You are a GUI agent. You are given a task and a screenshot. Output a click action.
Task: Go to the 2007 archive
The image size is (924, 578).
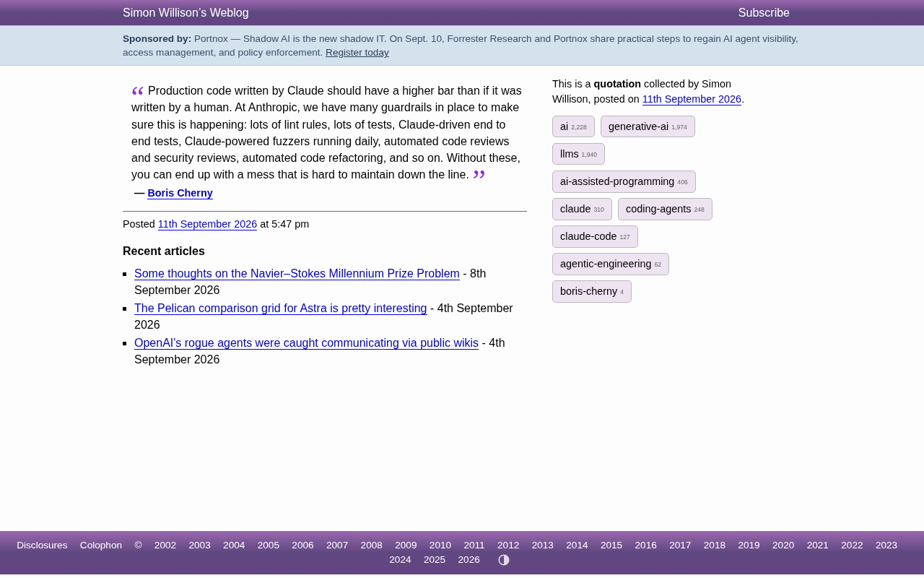coord(337,545)
